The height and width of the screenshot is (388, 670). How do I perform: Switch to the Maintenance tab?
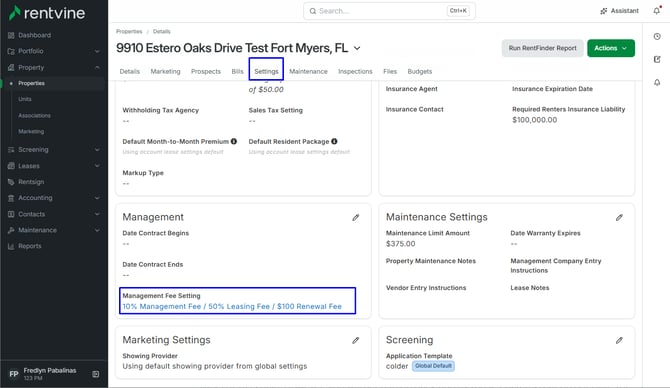coord(308,71)
